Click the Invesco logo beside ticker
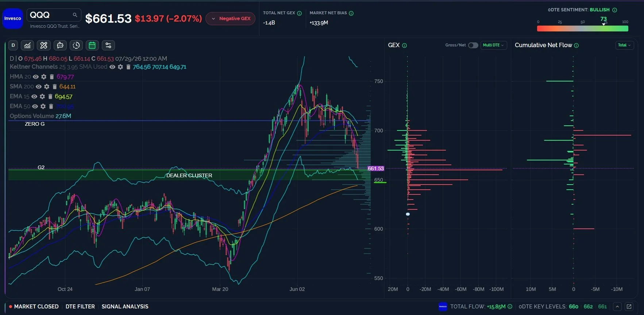Viewport: 644px width, 315px height. point(13,18)
